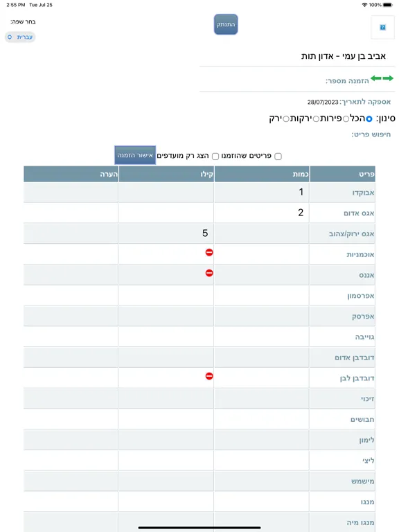Click the קילו column header
Screen dimensions: 399x532
pos(166,174)
